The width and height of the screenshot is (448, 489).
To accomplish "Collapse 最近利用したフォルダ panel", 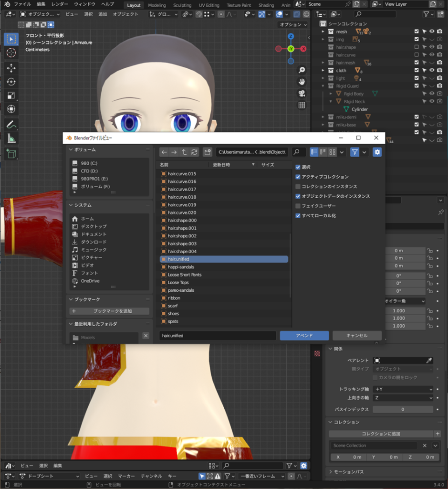I will [71, 324].
